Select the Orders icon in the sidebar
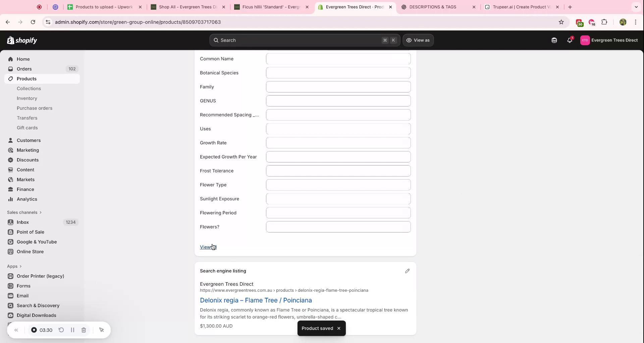Viewport: 644px width, 343px height. (x=10, y=69)
